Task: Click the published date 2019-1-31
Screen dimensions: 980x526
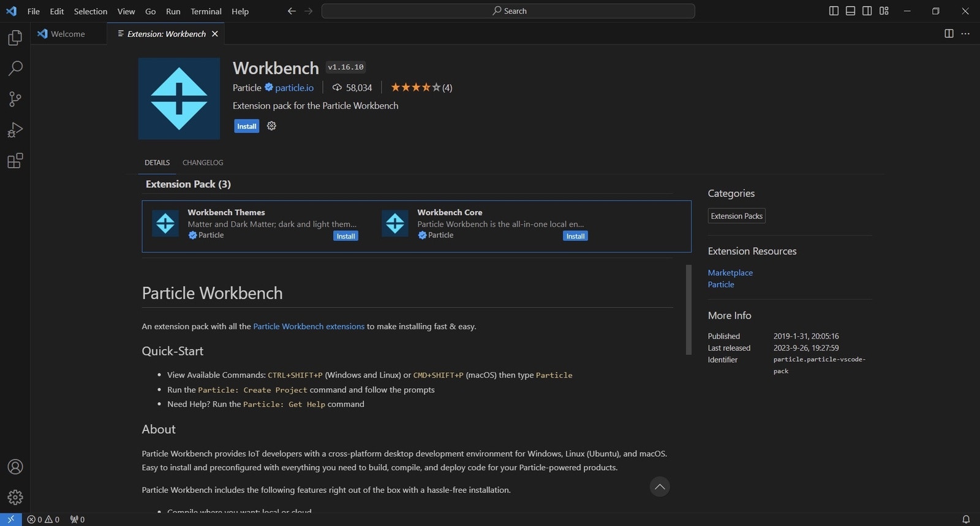Action: pyautogui.click(x=806, y=336)
